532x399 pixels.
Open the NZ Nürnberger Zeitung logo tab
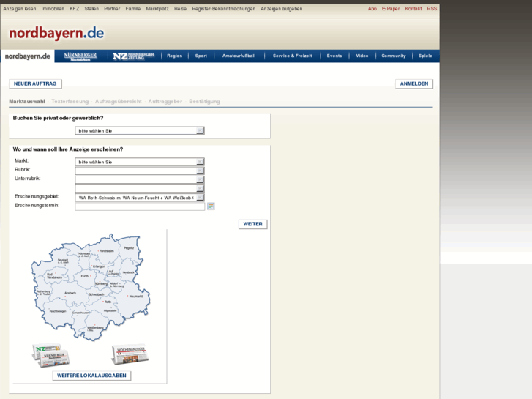click(x=133, y=56)
